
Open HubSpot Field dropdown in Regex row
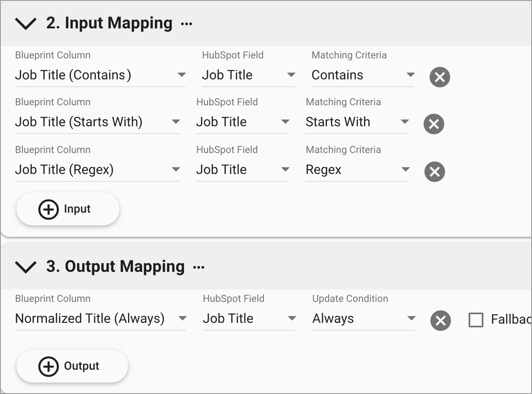pos(243,170)
